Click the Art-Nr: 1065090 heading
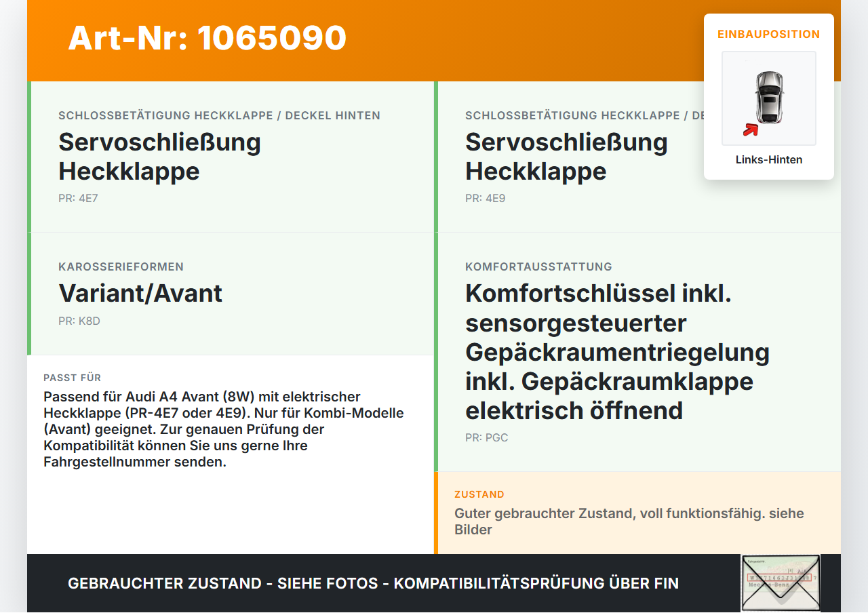The image size is (868, 613). [207, 38]
